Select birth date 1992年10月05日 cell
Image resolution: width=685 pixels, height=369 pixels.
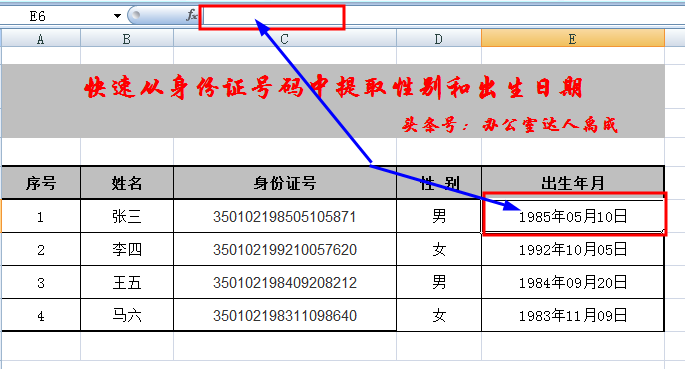[x=573, y=249]
